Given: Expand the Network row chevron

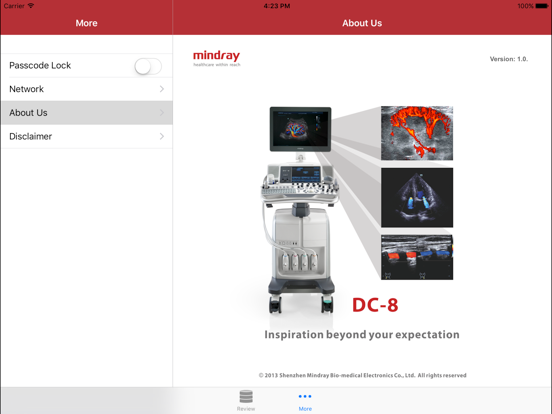Looking at the screenshot, I should pyautogui.click(x=162, y=89).
